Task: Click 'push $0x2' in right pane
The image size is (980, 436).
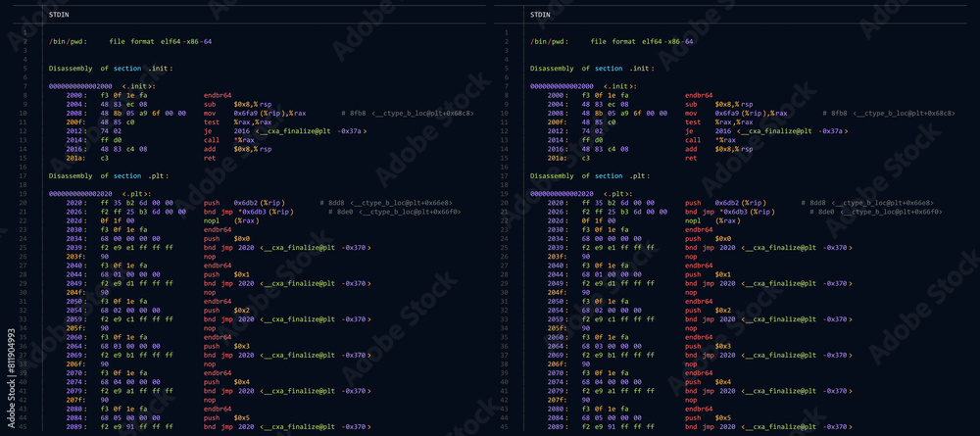Action: click(709, 311)
